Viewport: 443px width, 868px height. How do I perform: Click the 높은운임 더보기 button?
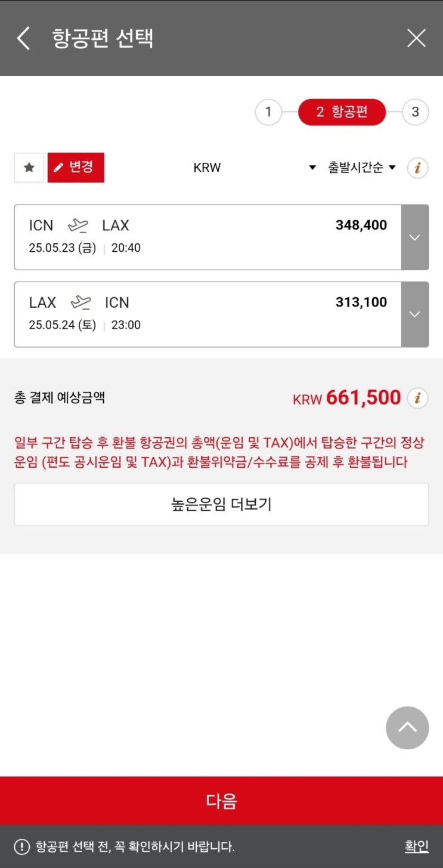(221, 504)
